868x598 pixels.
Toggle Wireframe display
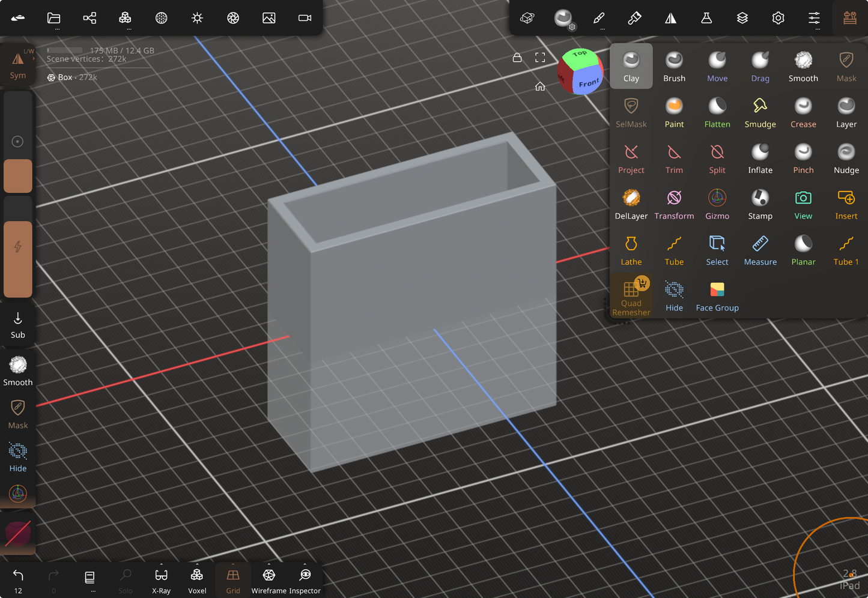(269, 581)
